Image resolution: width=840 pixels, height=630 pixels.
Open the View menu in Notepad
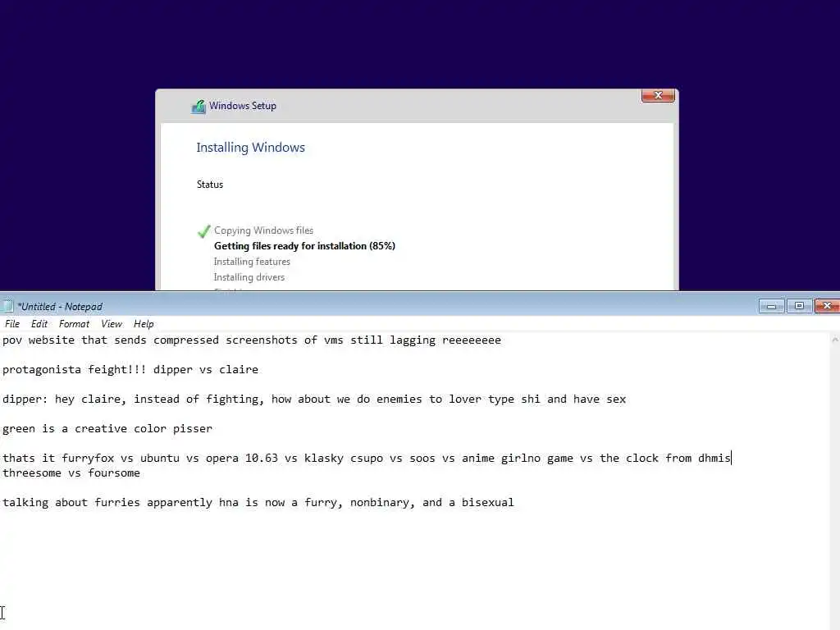[112, 323]
